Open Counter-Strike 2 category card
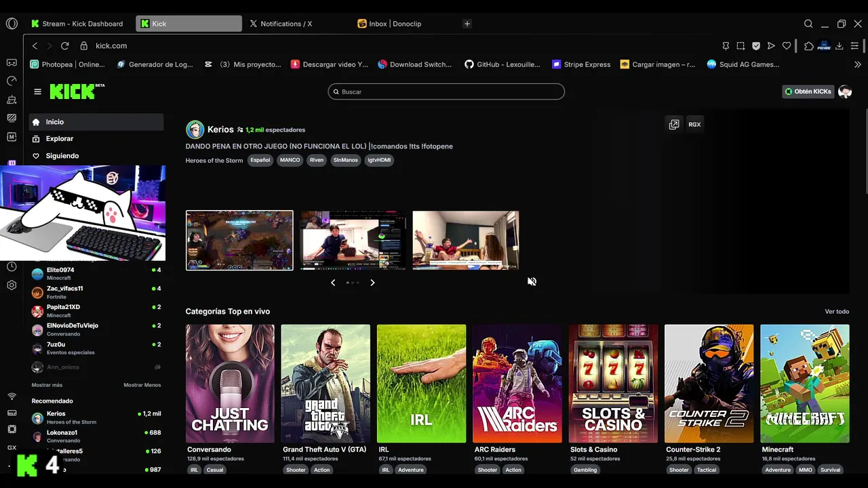868x488 pixels. tap(709, 384)
